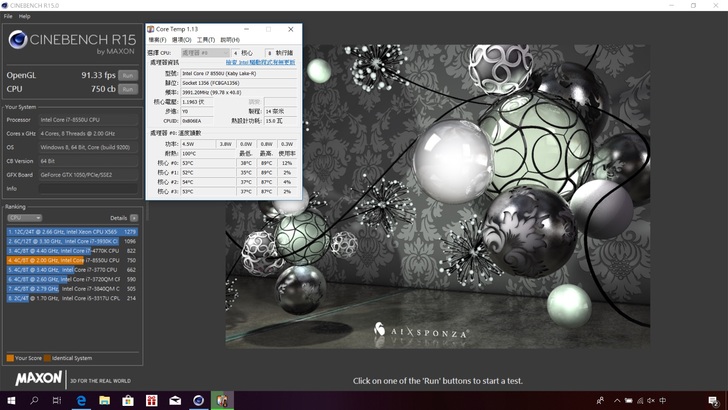This screenshot has width=728, height=410.
Task: Select the Intel Xeon X5650 ranking entry
Action: pos(70,231)
